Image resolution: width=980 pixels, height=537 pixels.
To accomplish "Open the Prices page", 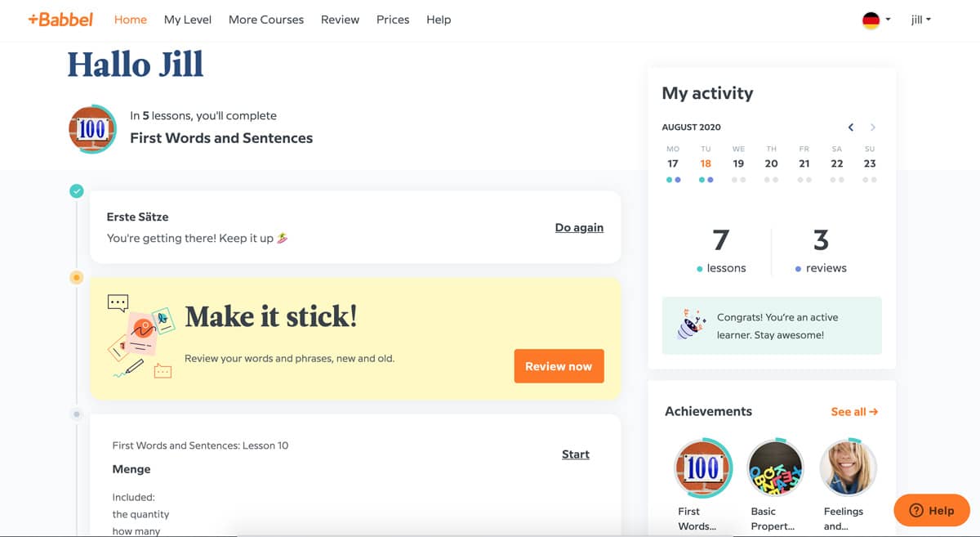I will click(393, 20).
